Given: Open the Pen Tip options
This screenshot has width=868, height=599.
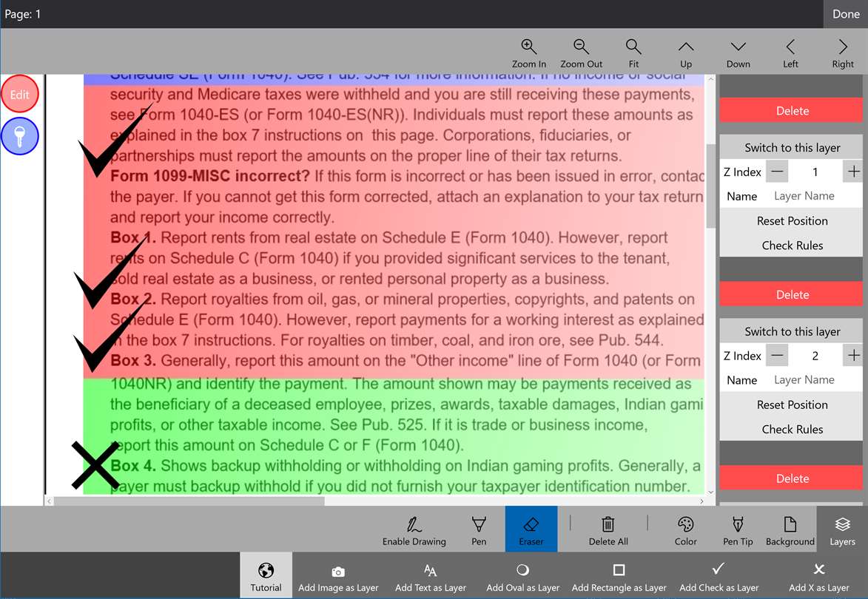Looking at the screenshot, I should pos(738,529).
